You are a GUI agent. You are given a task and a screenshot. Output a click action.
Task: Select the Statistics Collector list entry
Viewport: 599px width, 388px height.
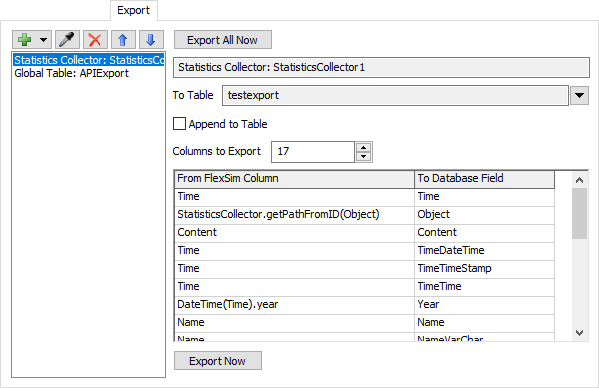tap(89, 60)
